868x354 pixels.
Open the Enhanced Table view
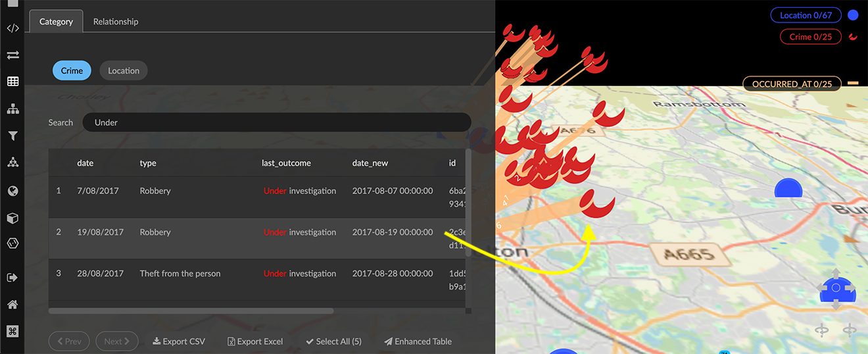pyautogui.click(x=418, y=341)
